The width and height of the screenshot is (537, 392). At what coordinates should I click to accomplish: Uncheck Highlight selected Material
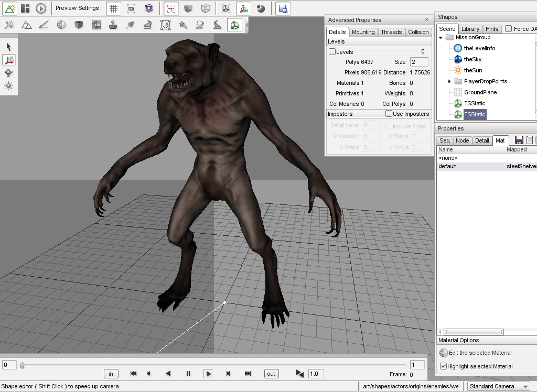point(443,366)
